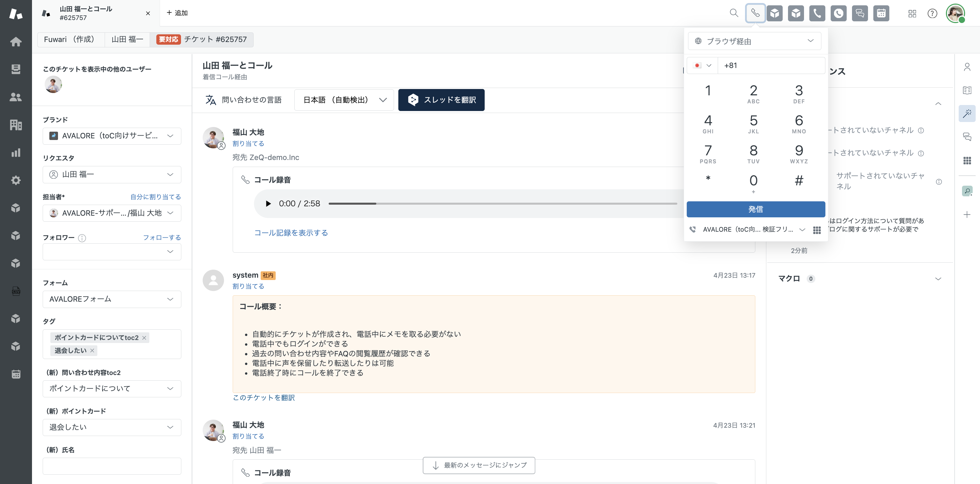Image resolution: width=980 pixels, height=484 pixels.
Task: Open the リクエスタ 山田 福一 dropdown
Action: click(112, 174)
